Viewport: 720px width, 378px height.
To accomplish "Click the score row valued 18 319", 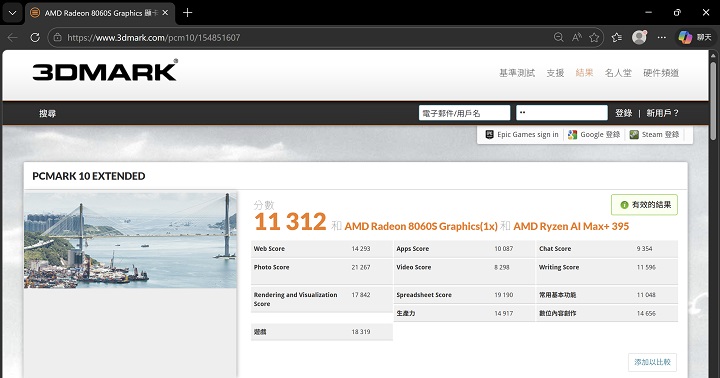I will [322, 332].
